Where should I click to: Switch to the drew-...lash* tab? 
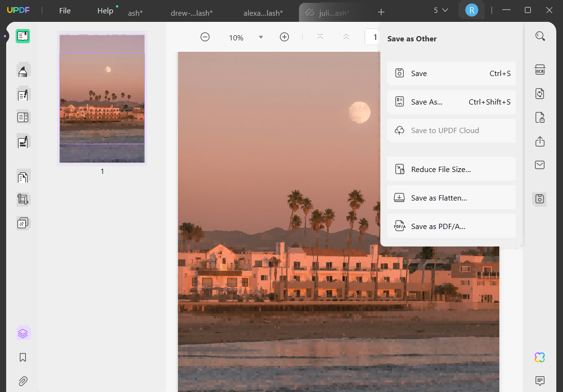[x=191, y=13]
